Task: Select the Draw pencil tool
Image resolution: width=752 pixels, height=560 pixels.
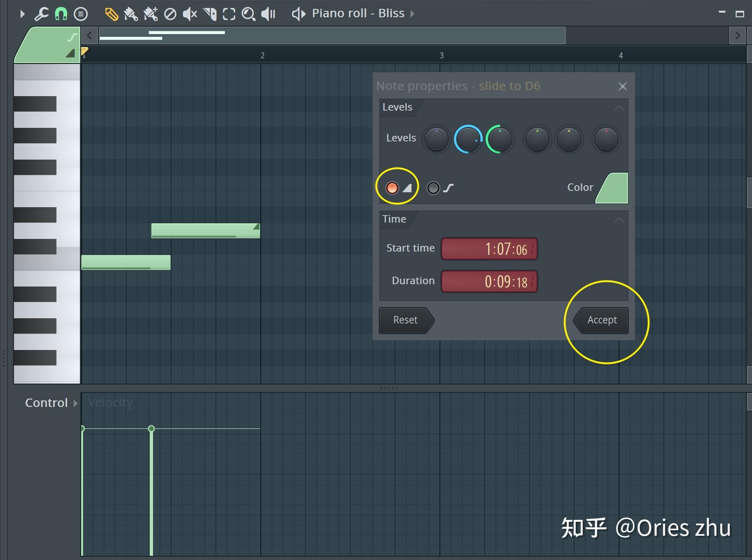Action: pos(111,14)
